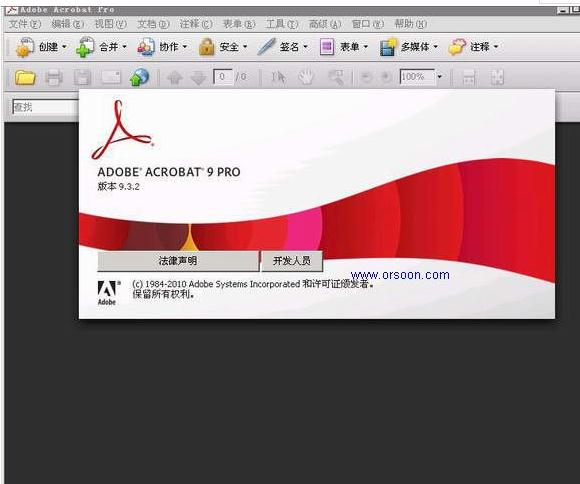Viewport: 580px width, 484px height.
Task: Click the 100% zoom value field
Action: pos(417,77)
